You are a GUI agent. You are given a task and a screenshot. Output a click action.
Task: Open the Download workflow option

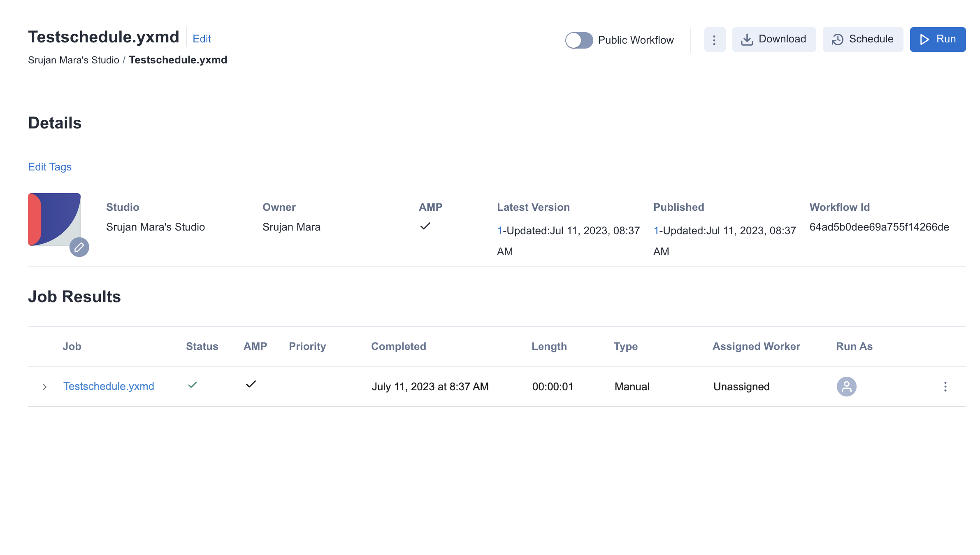(774, 39)
